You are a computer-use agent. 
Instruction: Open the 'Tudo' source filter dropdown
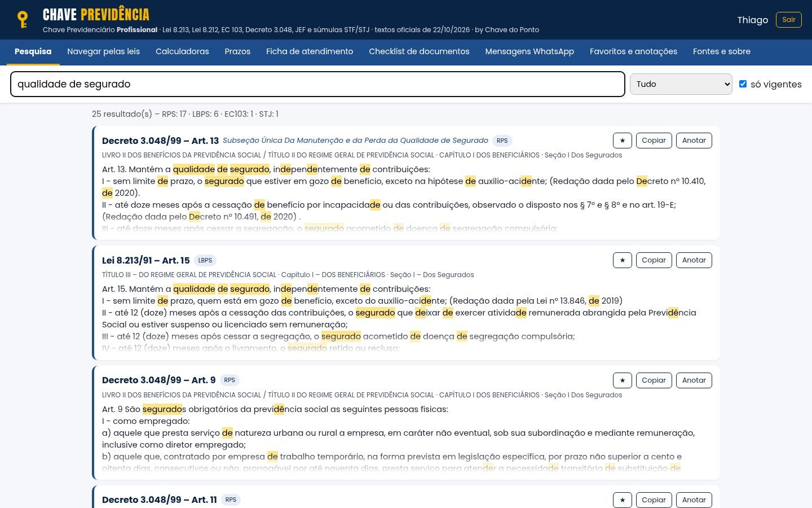point(681,84)
